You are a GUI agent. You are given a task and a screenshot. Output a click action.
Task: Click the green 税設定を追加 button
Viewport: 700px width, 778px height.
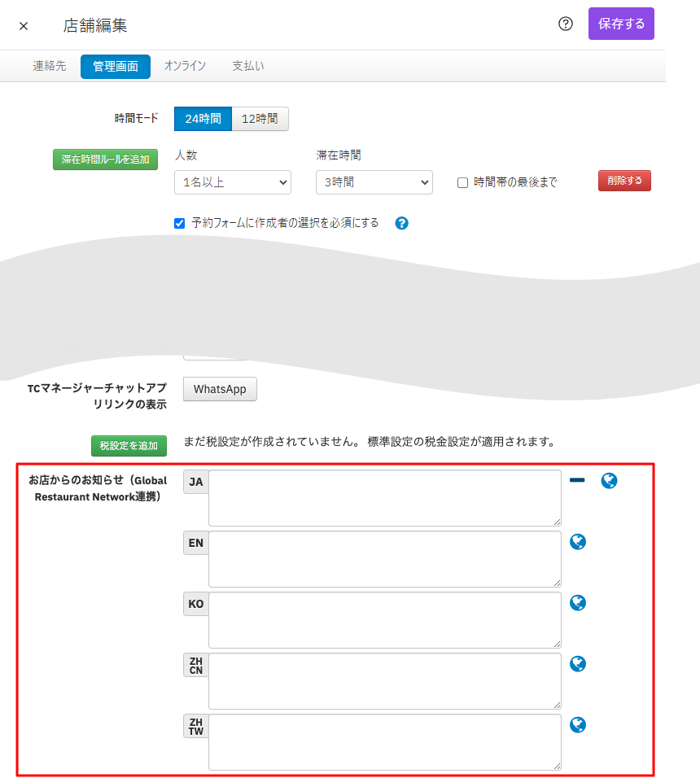click(129, 446)
